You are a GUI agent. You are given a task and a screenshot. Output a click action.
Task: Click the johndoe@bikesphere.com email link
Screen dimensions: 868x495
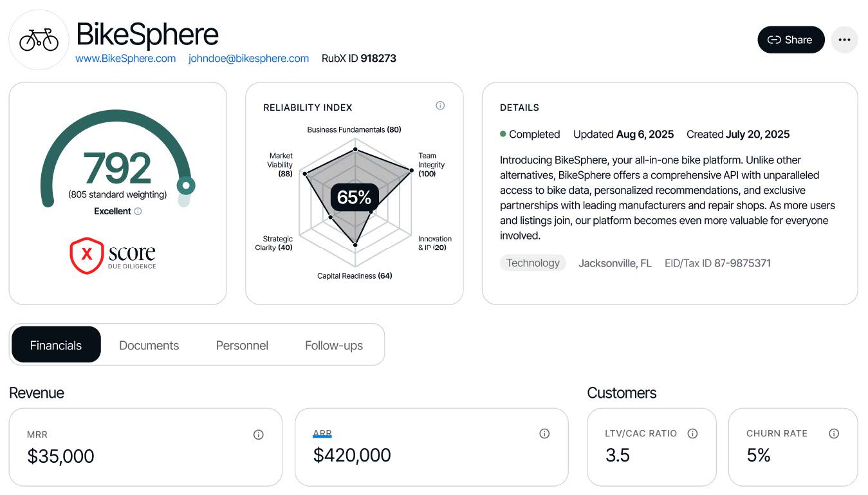click(x=248, y=59)
